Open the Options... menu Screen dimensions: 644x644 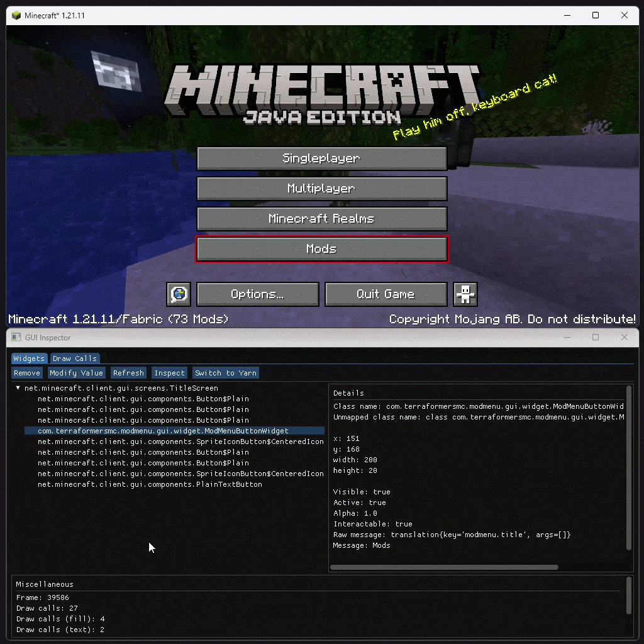[257, 294]
